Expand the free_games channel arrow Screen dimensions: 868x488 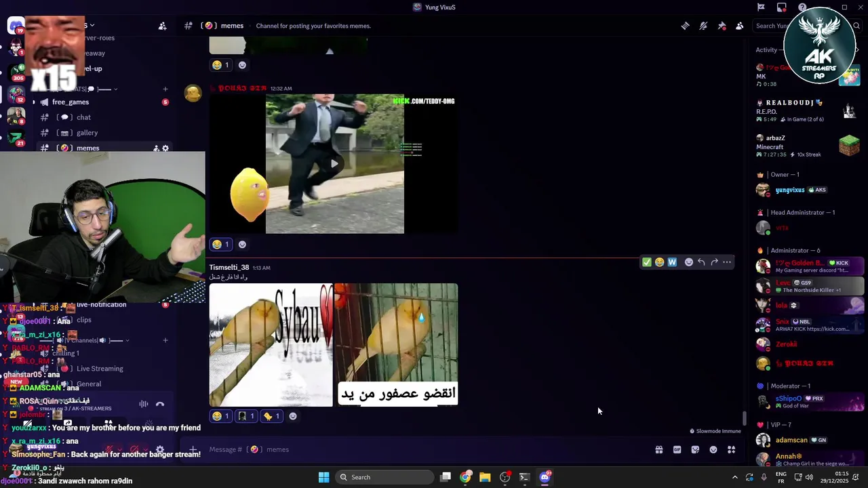[x=33, y=102]
